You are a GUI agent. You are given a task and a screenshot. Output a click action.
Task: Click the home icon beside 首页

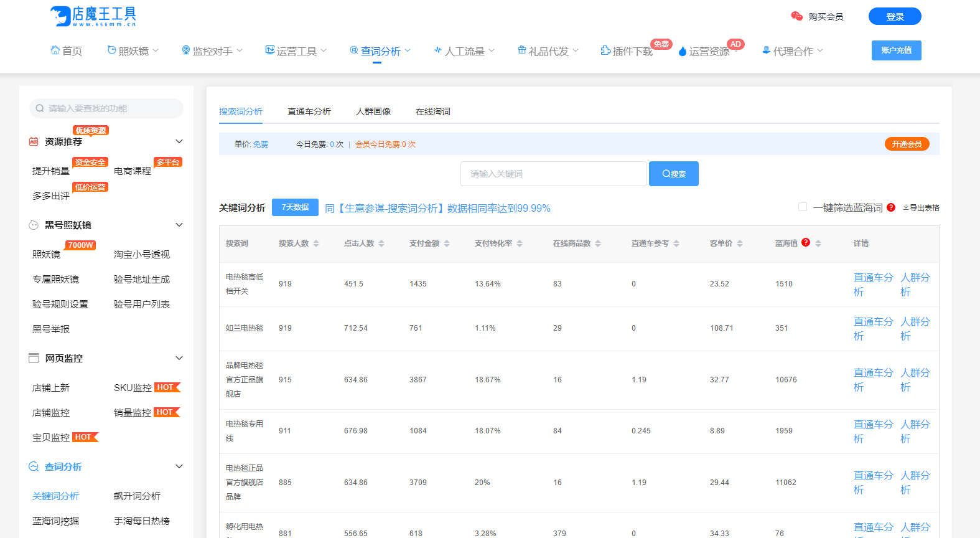pos(55,50)
